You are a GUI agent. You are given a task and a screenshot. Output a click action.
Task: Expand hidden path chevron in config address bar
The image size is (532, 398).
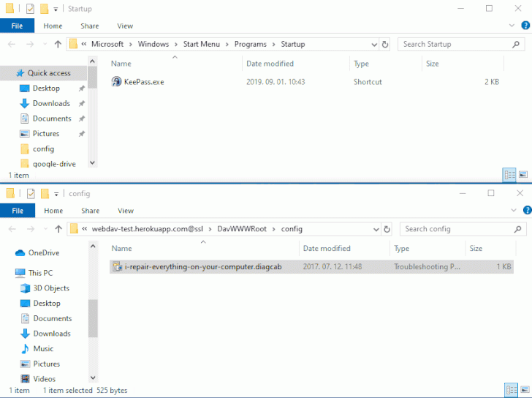pos(85,229)
